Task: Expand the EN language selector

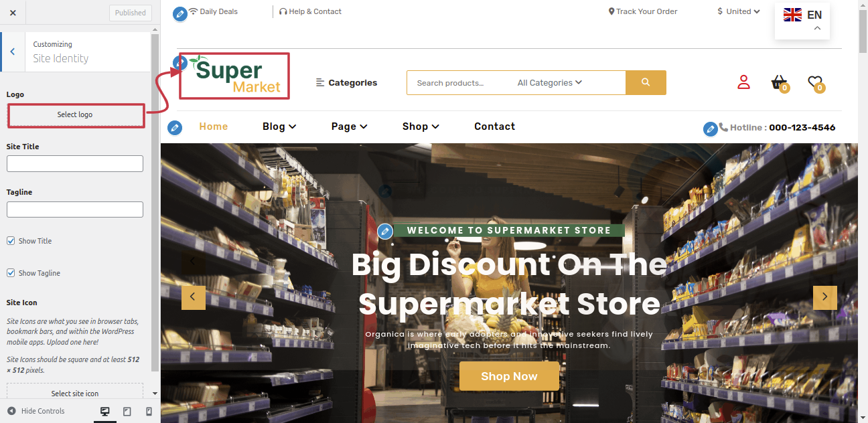Action: point(802,20)
